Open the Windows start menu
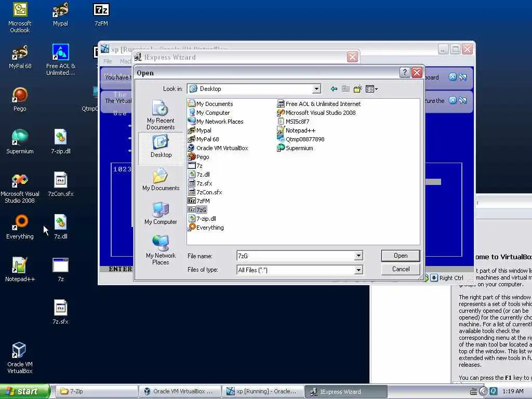532x399 pixels. coord(24,391)
